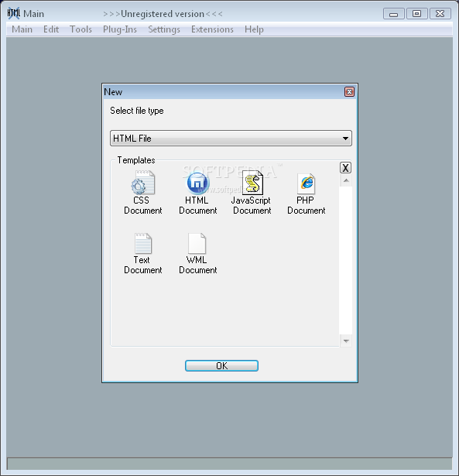Choose the Text Document template icon

143,243
